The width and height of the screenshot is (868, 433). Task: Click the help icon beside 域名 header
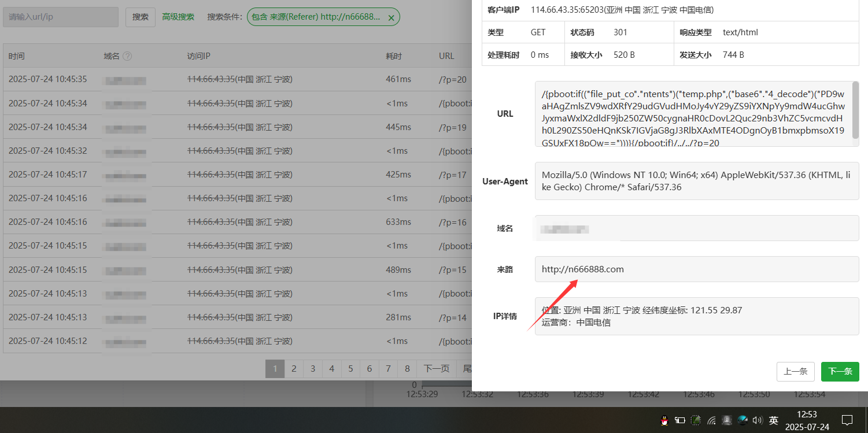click(x=127, y=56)
